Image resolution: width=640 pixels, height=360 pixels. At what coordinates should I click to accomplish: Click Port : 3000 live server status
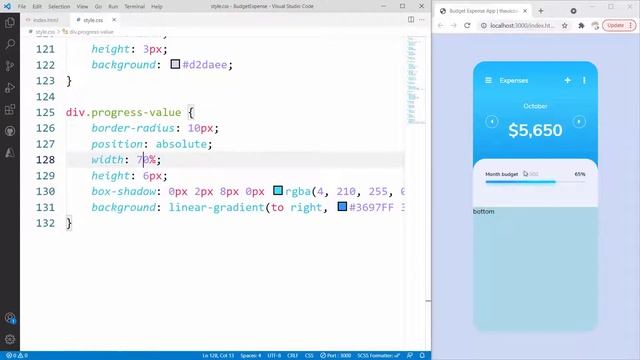(x=336, y=356)
